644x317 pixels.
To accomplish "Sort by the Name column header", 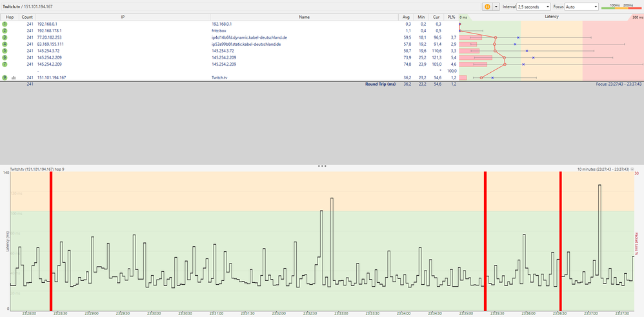I will tap(305, 17).
